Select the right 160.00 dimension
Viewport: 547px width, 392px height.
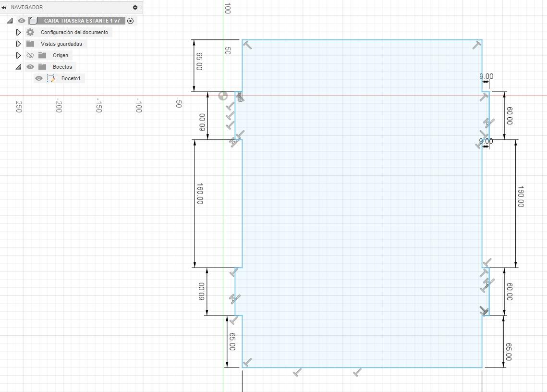pyautogui.click(x=521, y=196)
